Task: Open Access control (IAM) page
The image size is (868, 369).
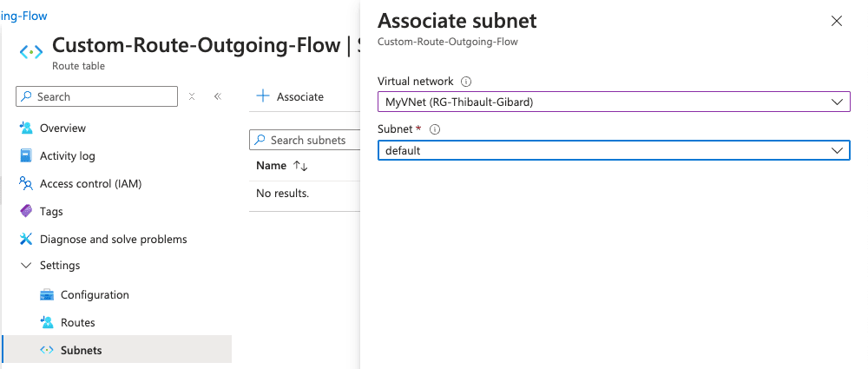Action: 91,183
